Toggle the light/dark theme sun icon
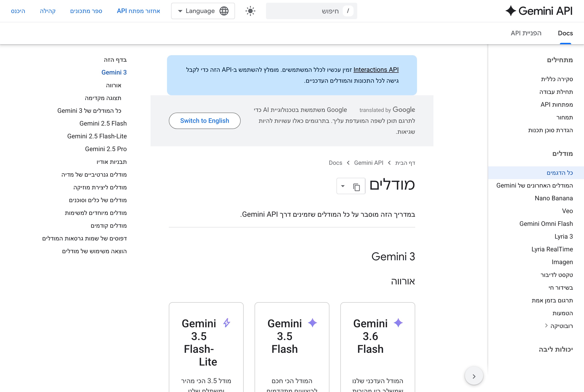584x392 pixels. click(250, 11)
